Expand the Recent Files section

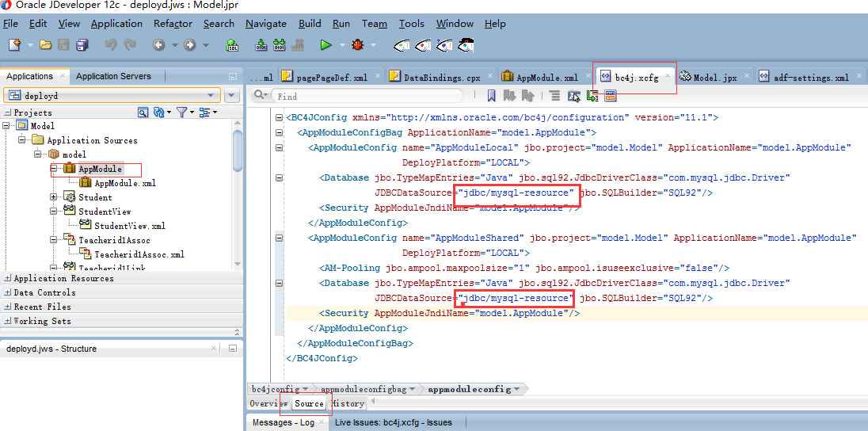pos(7,307)
